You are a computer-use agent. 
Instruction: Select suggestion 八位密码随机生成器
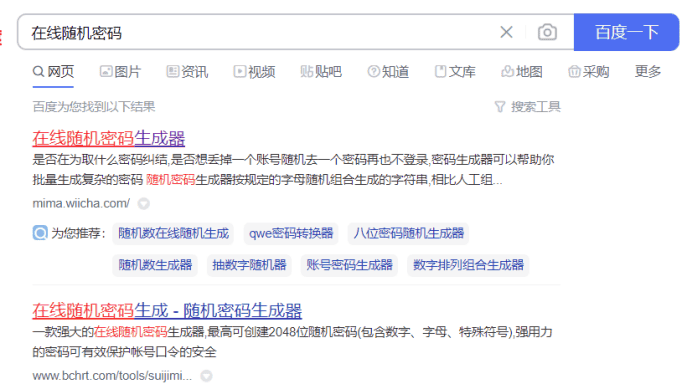pyautogui.click(x=408, y=234)
